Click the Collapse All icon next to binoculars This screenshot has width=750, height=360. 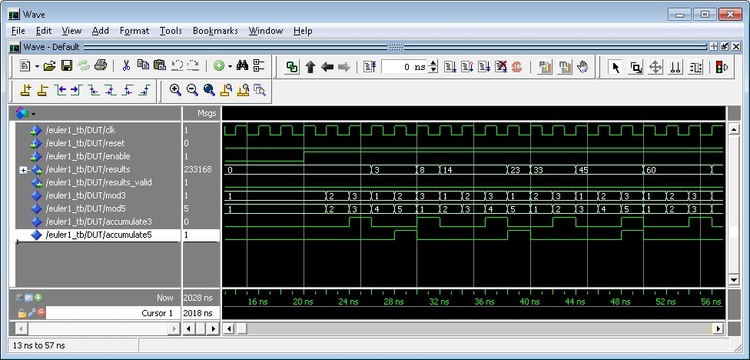tap(259, 66)
